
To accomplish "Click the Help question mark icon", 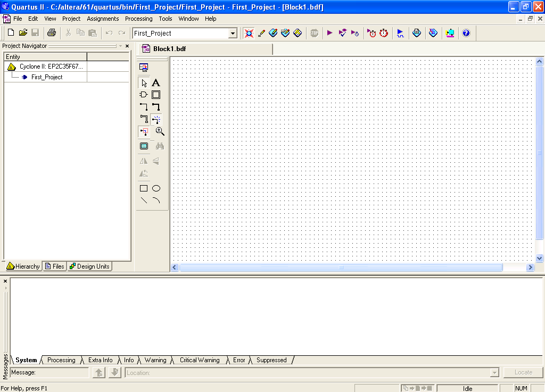I will pyautogui.click(x=466, y=33).
